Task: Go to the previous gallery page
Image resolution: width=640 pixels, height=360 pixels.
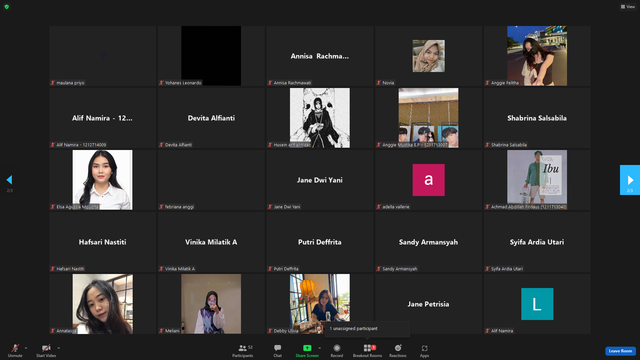Action: click(9, 180)
